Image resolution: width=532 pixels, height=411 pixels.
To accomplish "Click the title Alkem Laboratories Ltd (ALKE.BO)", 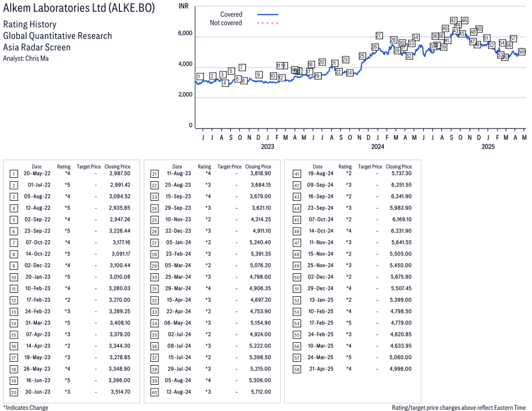I will pyautogui.click(x=79, y=8).
